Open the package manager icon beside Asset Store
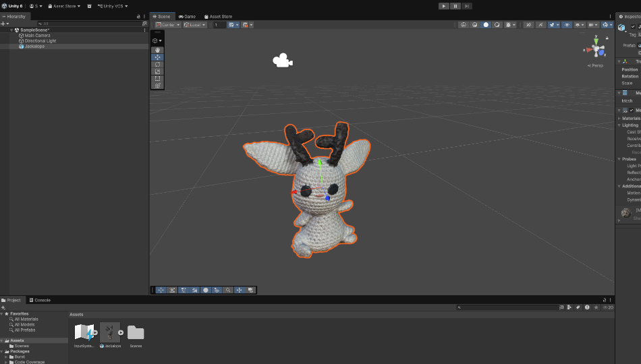The width and height of the screenshot is (641, 364). tap(89, 6)
